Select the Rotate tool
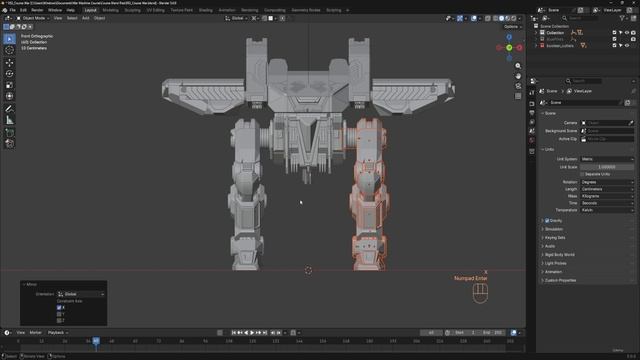The width and height of the screenshot is (640, 360). coord(9,73)
